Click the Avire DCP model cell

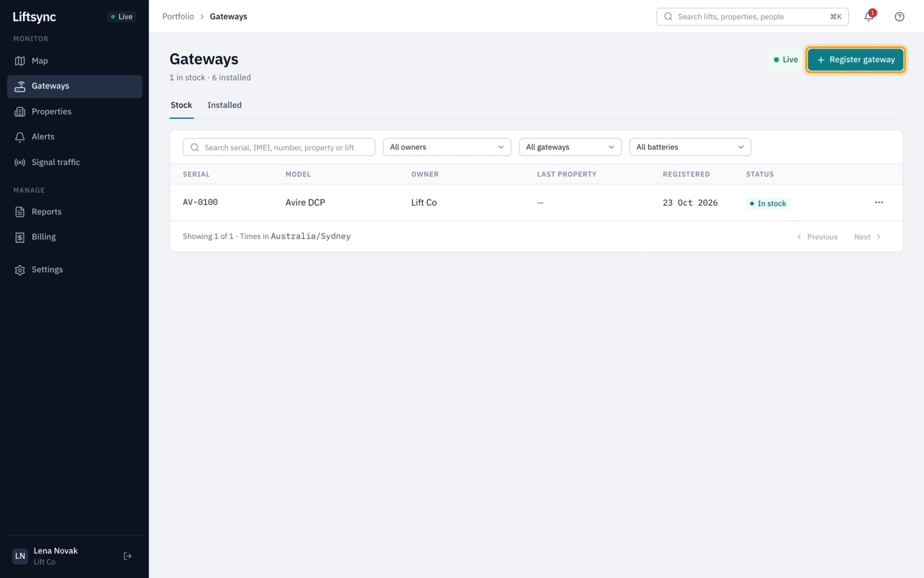(306, 202)
